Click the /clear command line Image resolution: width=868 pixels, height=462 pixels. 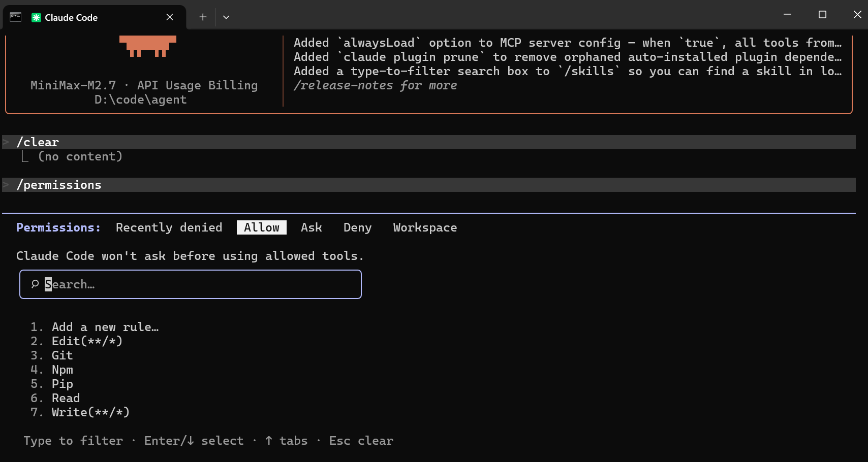[x=429, y=142]
